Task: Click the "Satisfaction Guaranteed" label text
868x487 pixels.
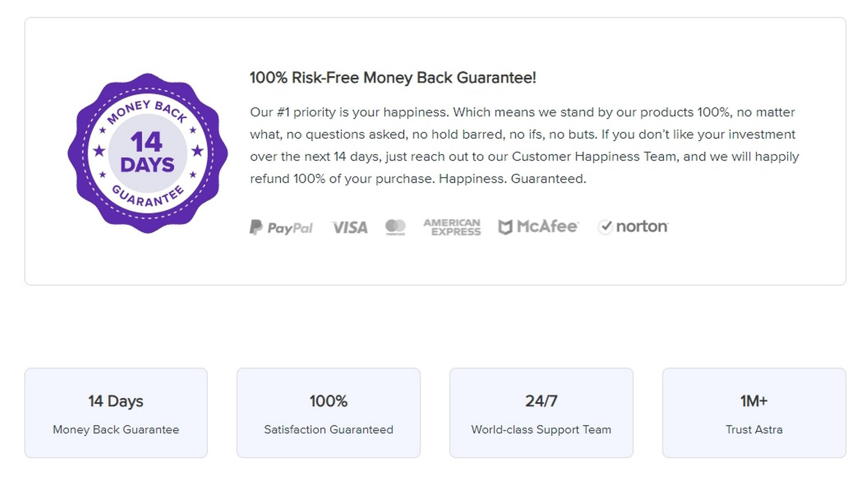Action: pyautogui.click(x=329, y=430)
